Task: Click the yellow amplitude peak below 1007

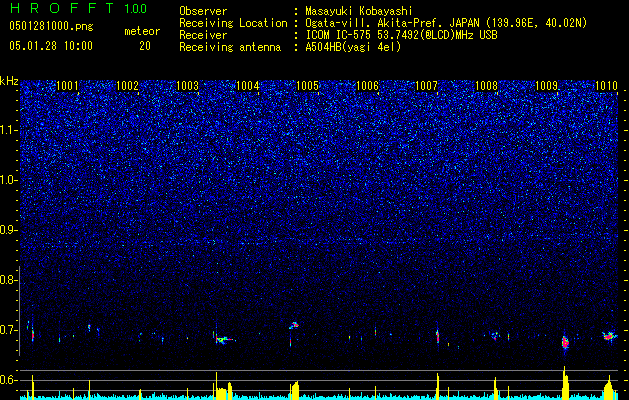Action: tap(438, 385)
